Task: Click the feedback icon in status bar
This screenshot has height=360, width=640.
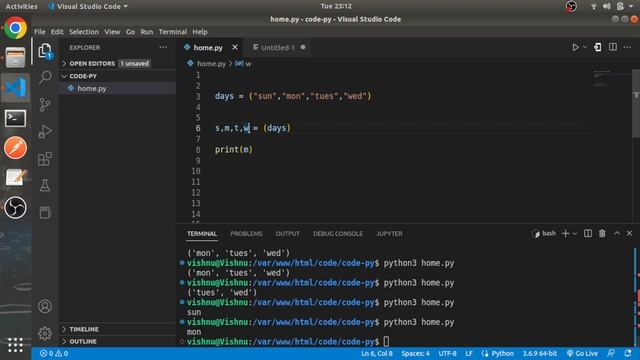Action: pyautogui.click(x=611, y=353)
